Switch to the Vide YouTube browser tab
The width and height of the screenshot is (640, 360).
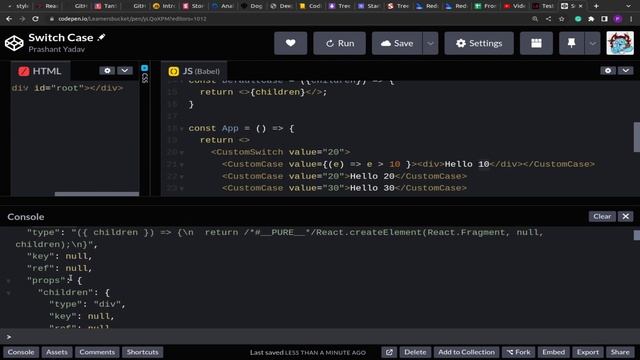[515, 6]
